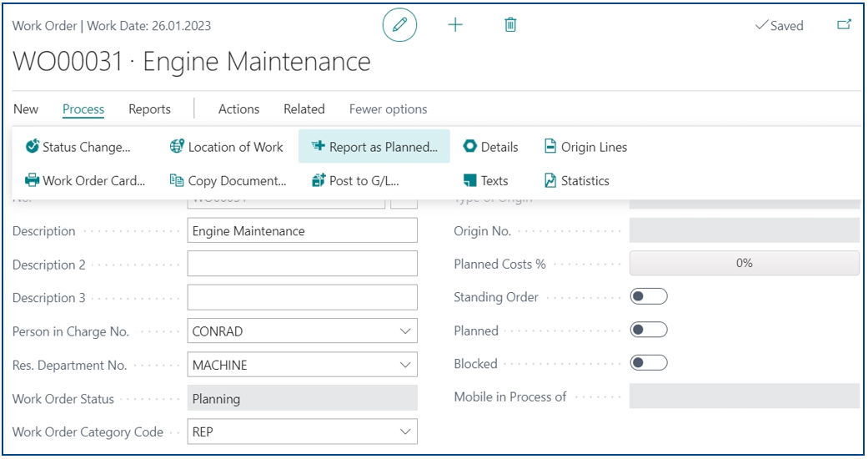The height and width of the screenshot is (459, 868).
Task: Click the Origin Lines icon
Action: pos(550,146)
